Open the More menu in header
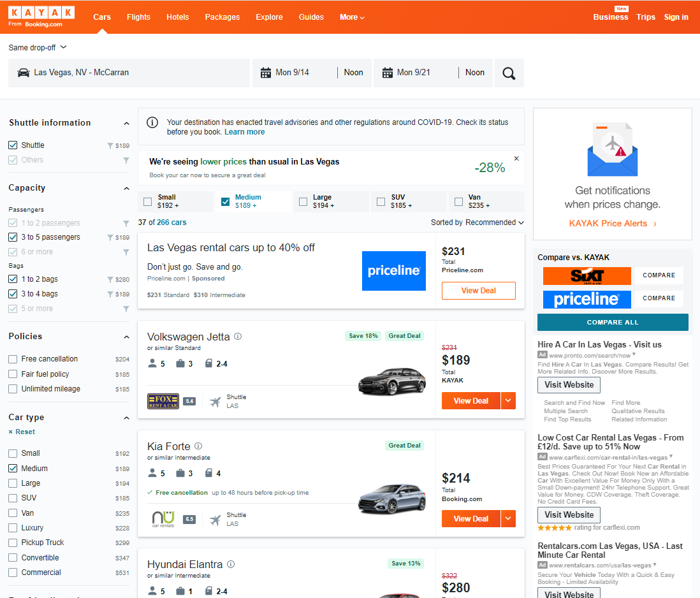Viewport: 700px width, 598px height. (x=352, y=17)
